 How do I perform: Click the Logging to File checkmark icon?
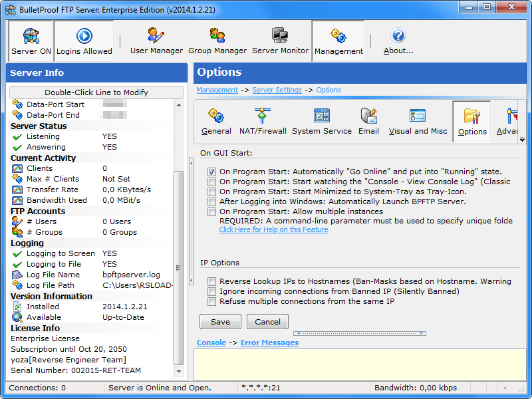17,264
